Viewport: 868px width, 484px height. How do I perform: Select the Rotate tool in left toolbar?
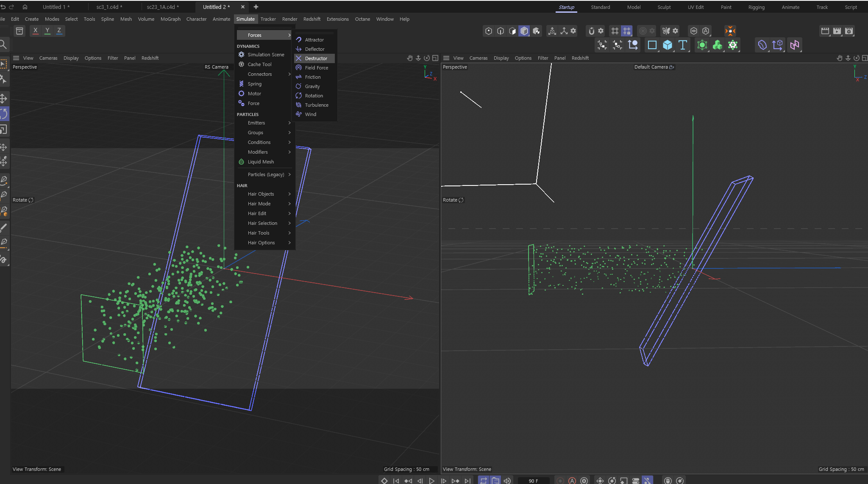pos(4,114)
